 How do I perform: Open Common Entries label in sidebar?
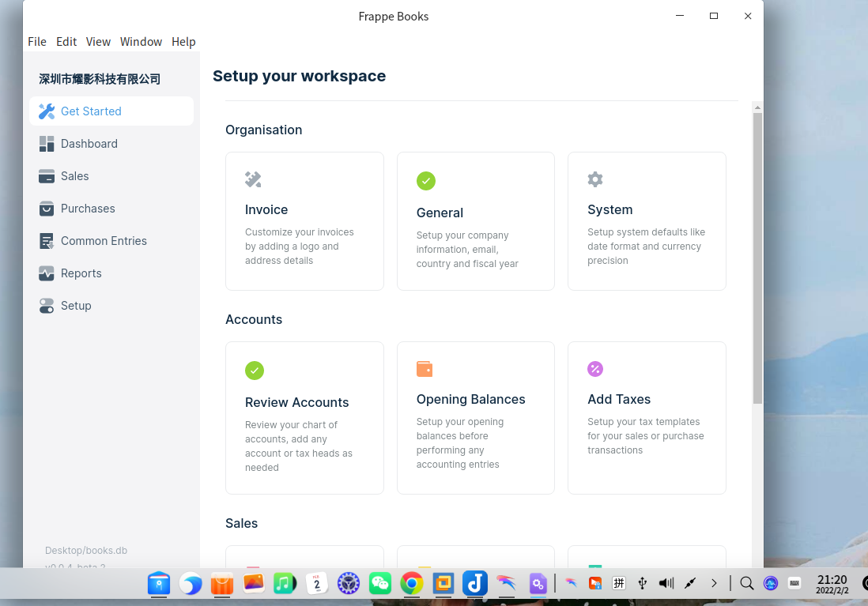[104, 241]
